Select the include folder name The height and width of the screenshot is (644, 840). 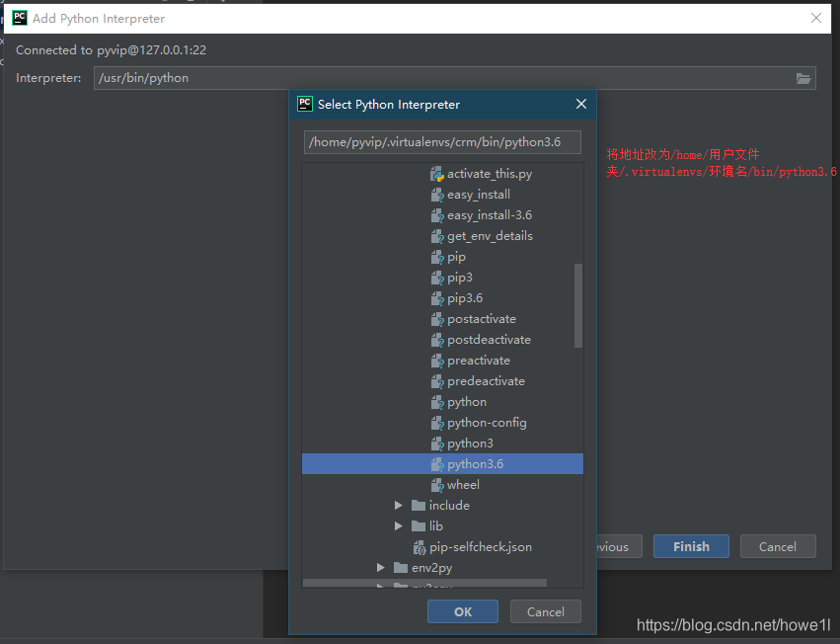tap(449, 505)
